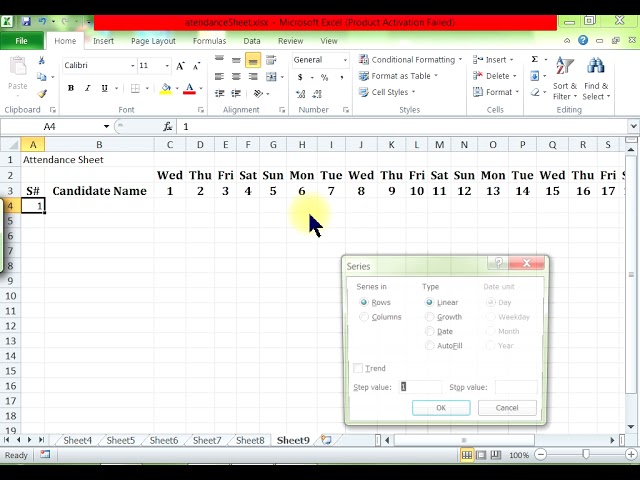
Task: Open the File tab
Action: tap(21, 41)
